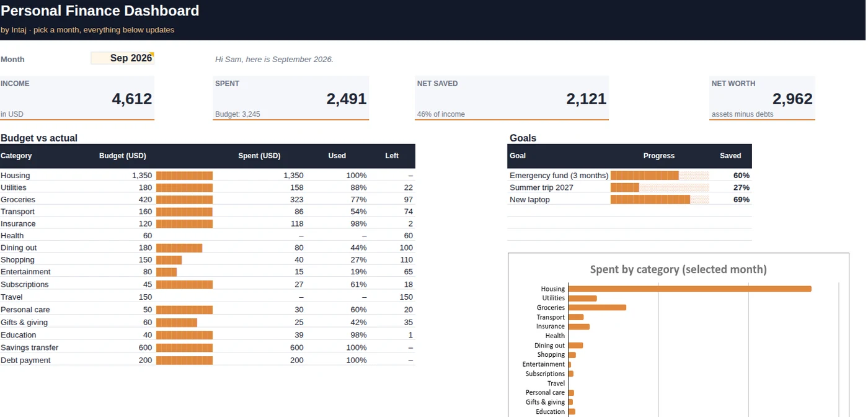Select the Utilities budget value 180
The height and width of the screenshot is (417, 868).
click(145, 187)
